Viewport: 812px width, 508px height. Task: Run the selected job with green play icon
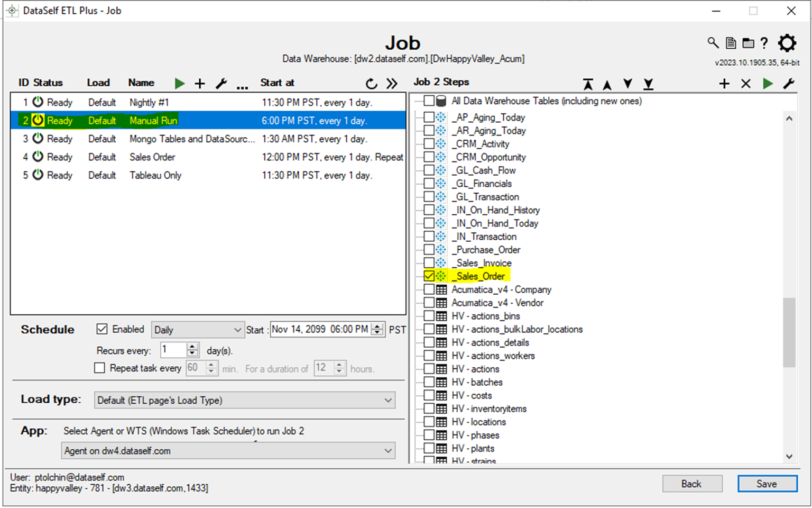point(180,83)
